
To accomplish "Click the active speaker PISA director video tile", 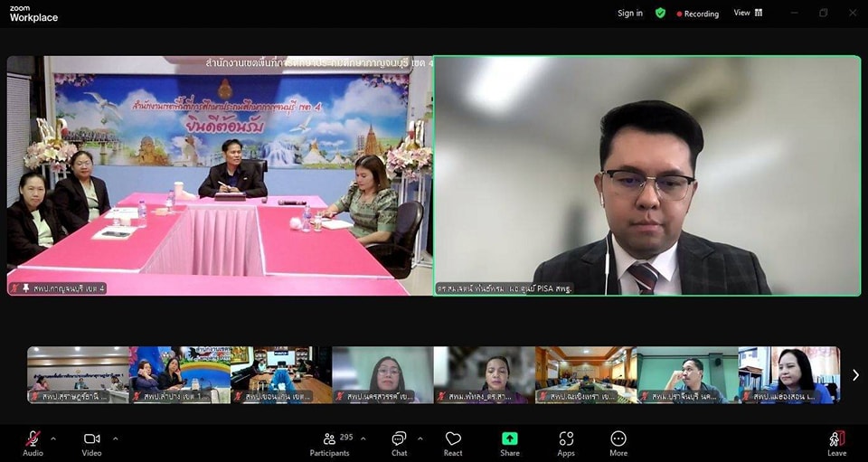I will click(647, 175).
